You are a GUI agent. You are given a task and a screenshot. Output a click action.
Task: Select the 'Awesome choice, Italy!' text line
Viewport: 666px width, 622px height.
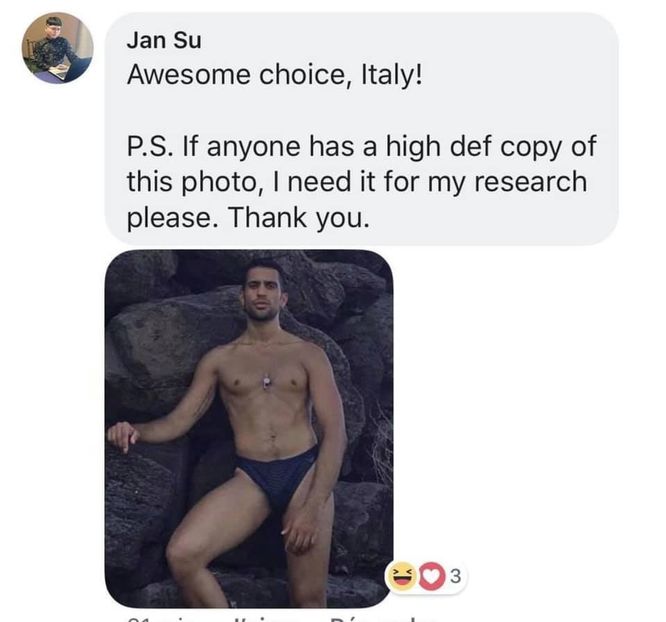[275, 75]
